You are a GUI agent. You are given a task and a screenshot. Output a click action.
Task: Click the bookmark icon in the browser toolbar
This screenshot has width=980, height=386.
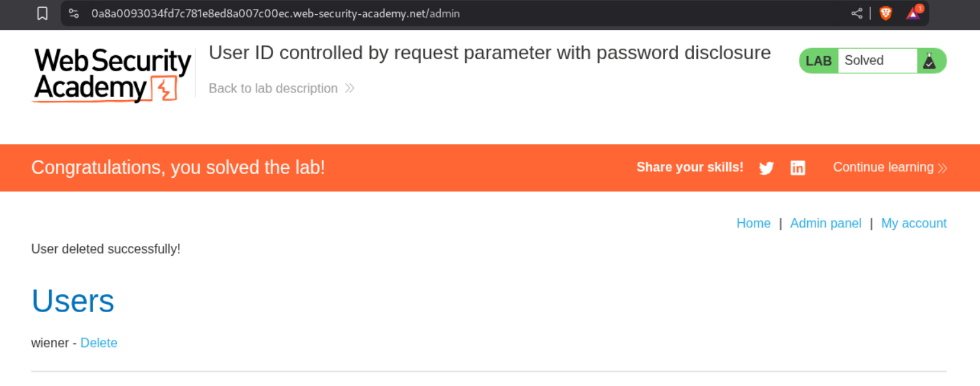click(x=42, y=13)
